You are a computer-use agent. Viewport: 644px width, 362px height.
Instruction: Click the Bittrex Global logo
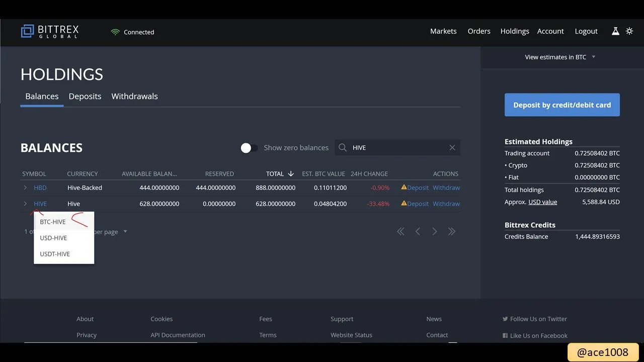(50, 31)
